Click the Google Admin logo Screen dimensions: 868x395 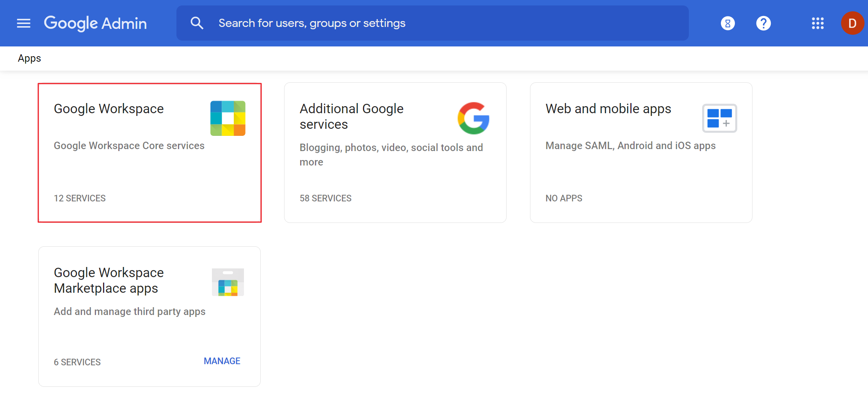[95, 23]
